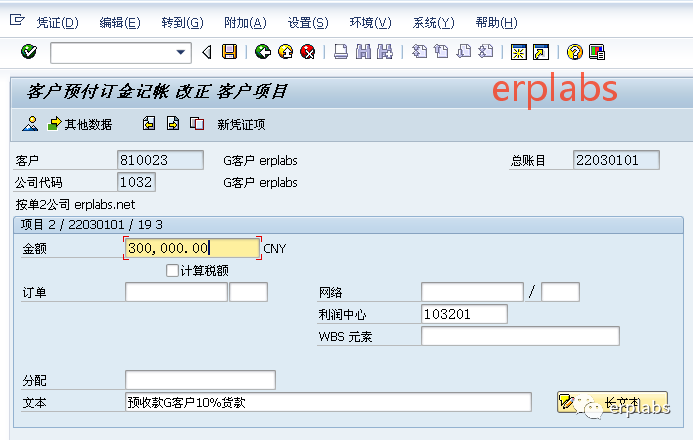This screenshot has width=693, height=440.
Task: Click the 公司代码 field showing 1032
Action: (x=137, y=182)
